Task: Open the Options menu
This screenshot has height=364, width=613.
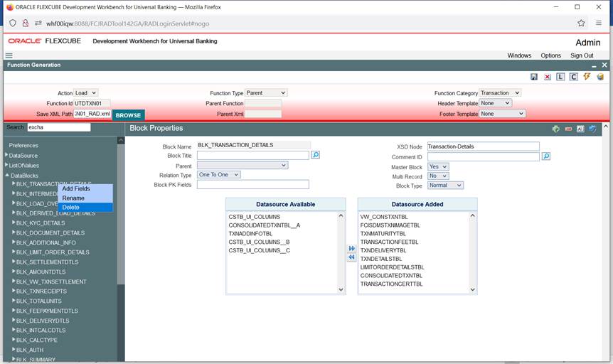Action: click(550, 55)
